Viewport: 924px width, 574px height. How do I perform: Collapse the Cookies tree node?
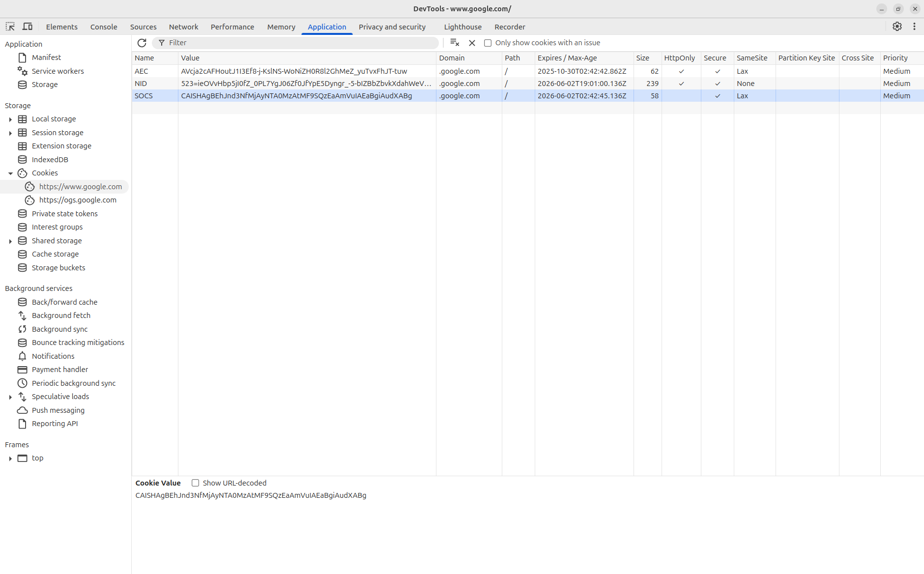pyautogui.click(x=10, y=173)
